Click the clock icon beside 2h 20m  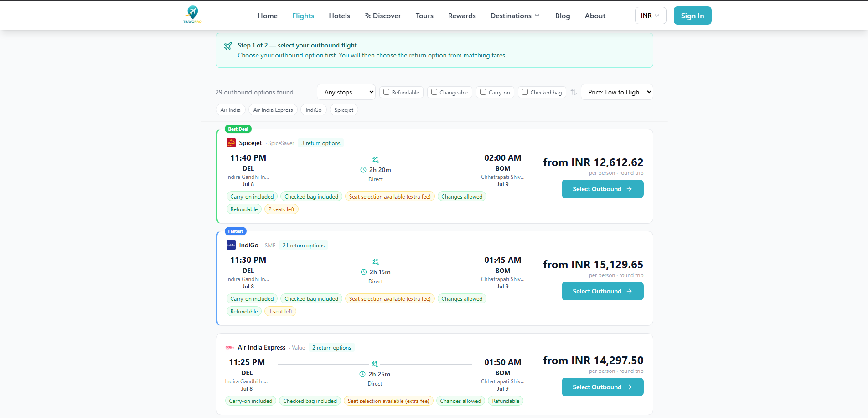[x=363, y=170]
